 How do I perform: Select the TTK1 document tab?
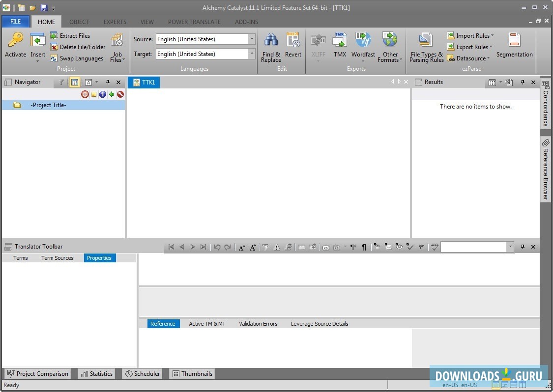click(x=144, y=82)
